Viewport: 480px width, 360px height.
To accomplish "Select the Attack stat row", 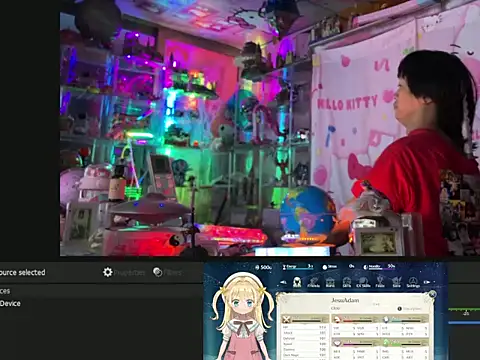I will pyautogui.click(x=304, y=333).
